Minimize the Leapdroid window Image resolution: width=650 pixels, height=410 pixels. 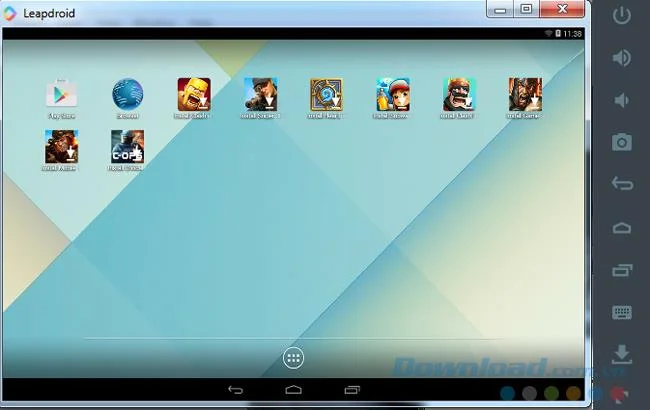(500, 9)
